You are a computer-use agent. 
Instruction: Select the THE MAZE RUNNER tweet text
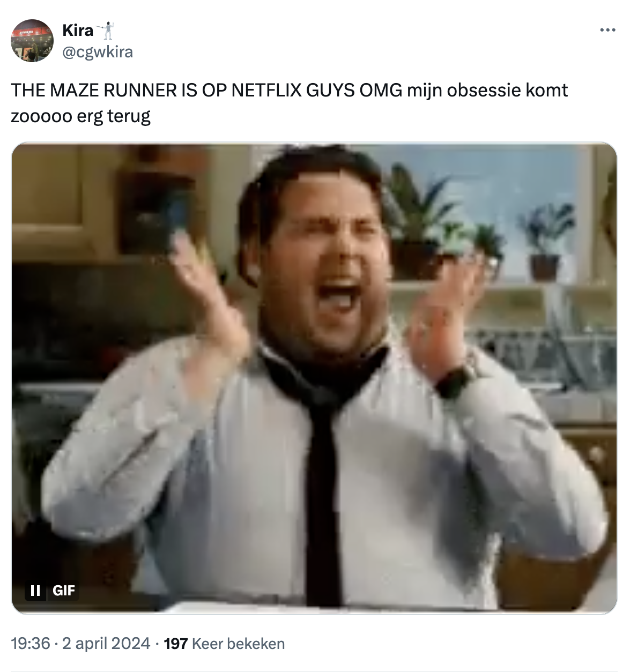[289, 102]
